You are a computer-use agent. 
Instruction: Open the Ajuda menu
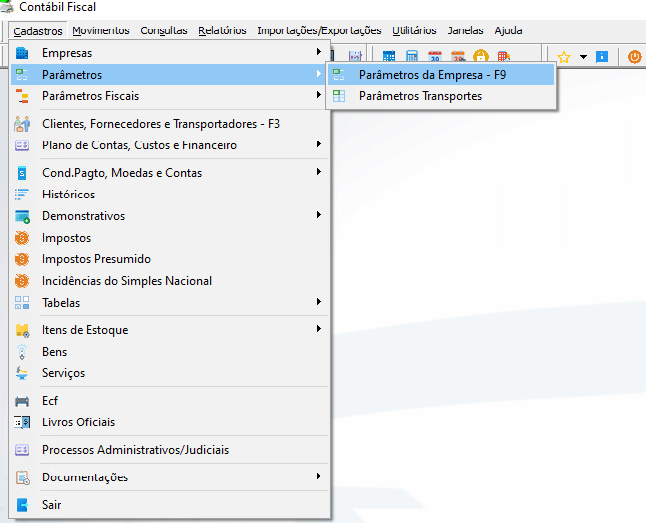[508, 30]
